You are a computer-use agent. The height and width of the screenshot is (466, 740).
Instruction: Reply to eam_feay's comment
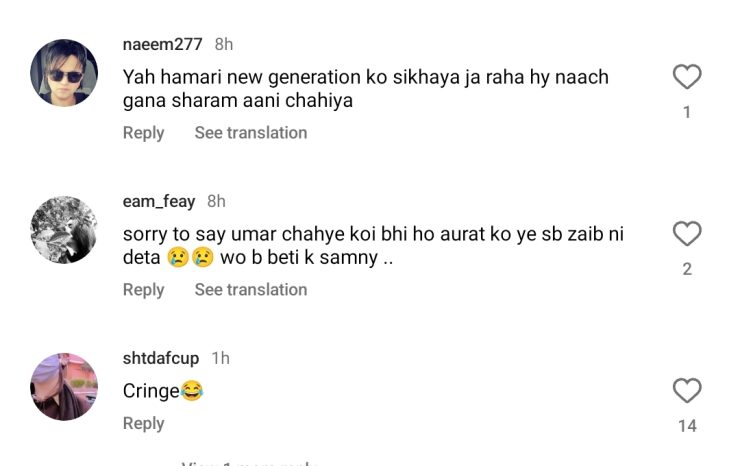[143, 290]
